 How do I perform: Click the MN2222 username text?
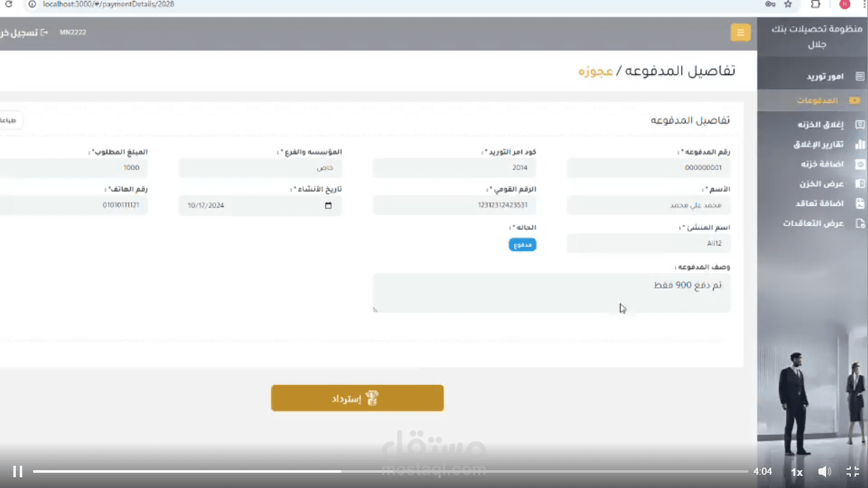(72, 32)
